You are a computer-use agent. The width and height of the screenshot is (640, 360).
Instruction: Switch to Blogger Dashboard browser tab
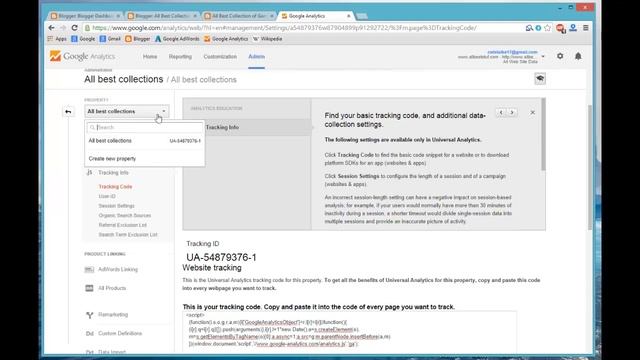pyautogui.click(x=86, y=16)
